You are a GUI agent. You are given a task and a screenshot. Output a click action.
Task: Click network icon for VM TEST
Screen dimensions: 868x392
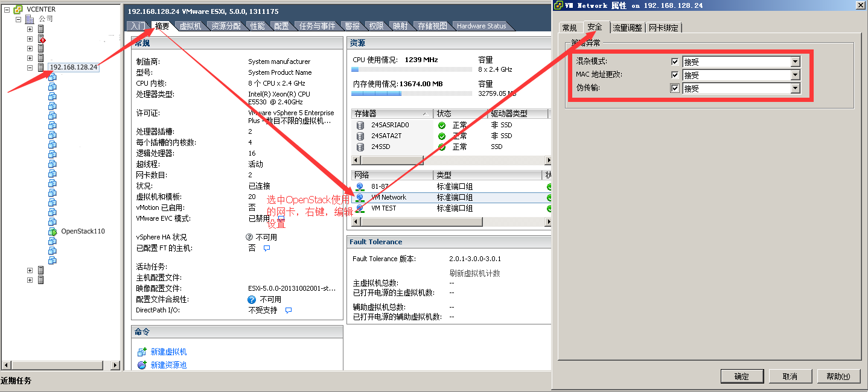click(x=360, y=209)
